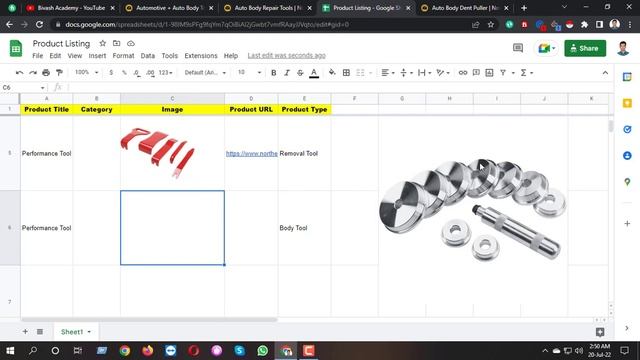Viewport: 640px width, 360px height.
Task: Open the Format menu
Action: pos(123,56)
